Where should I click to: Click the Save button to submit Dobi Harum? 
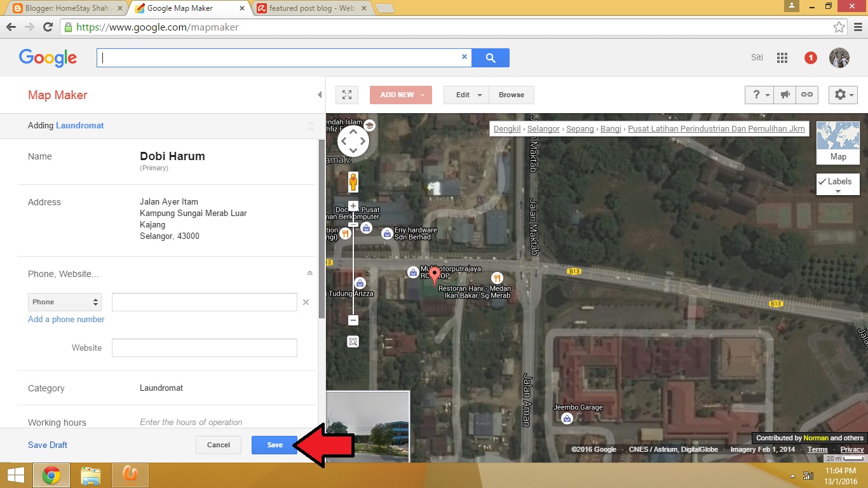coord(275,445)
